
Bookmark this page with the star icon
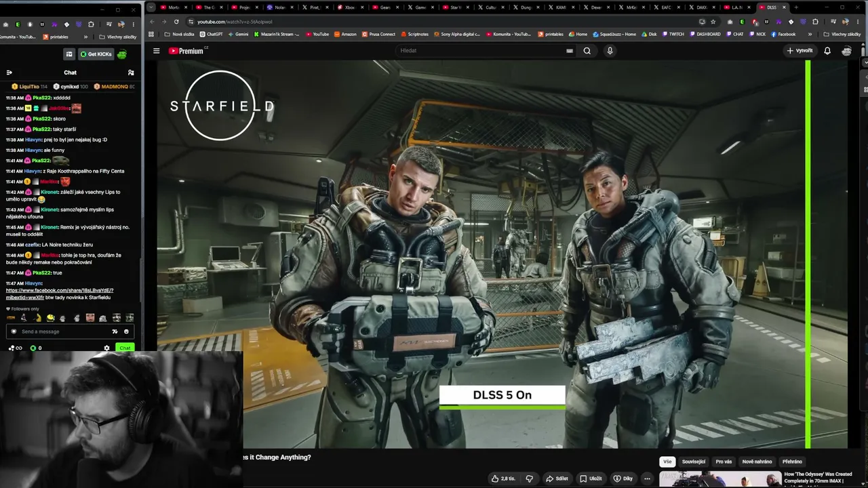(713, 22)
